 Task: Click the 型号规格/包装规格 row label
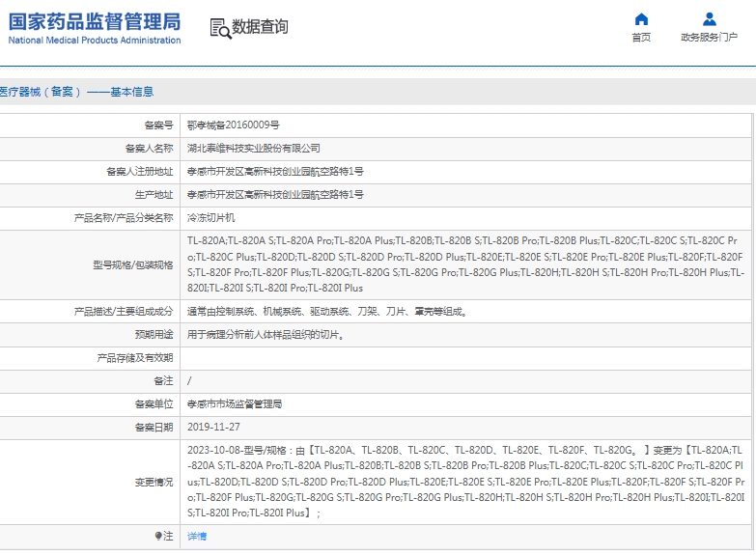[x=133, y=265]
